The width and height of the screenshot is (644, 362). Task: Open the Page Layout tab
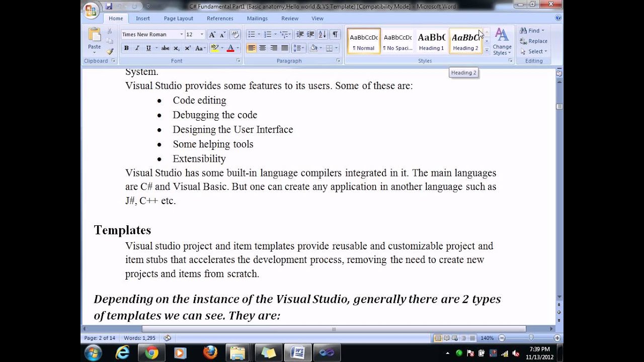point(178,19)
